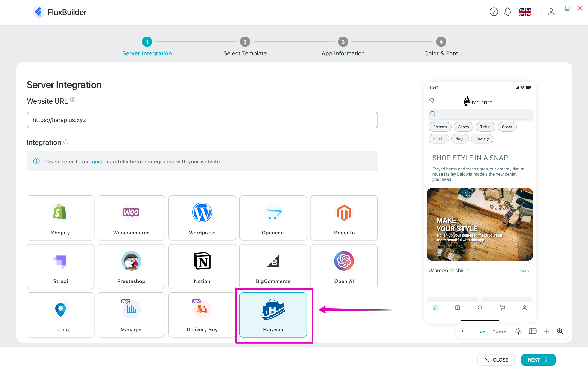Viewport: 588px width, 370px height.
Task: Choose the Strapi integration card
Action: [60, 266]
